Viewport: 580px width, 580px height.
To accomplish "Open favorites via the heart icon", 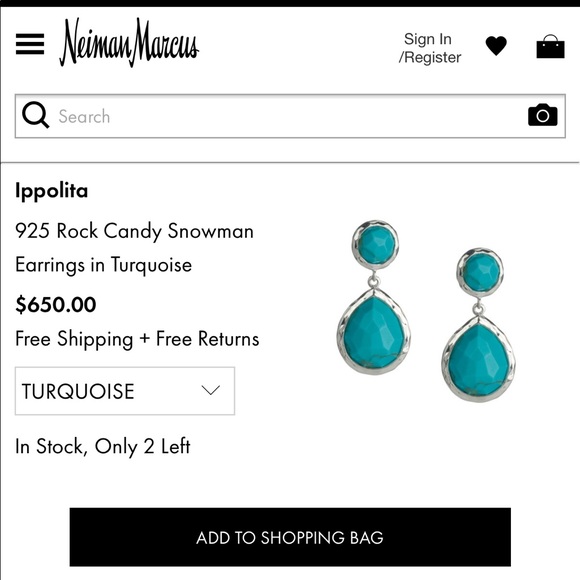I will pos(496,46).
